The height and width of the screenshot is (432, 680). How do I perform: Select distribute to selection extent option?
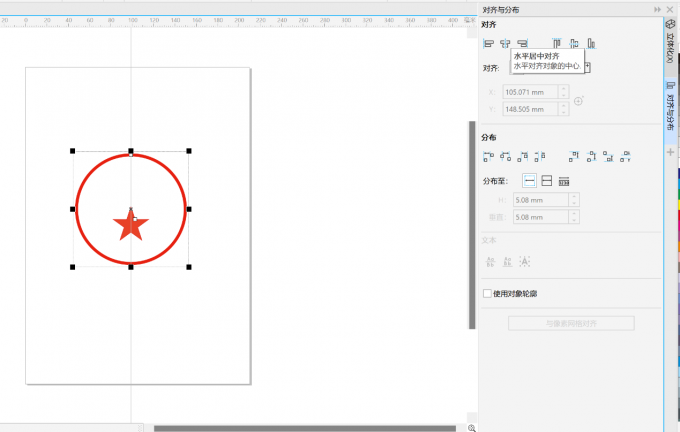coord(530,181)
